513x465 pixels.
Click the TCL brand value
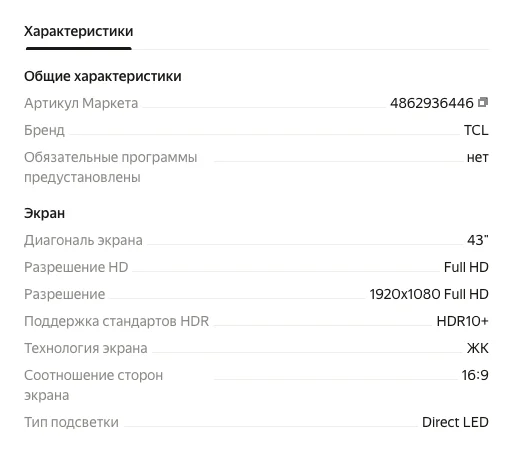[476, 130]
